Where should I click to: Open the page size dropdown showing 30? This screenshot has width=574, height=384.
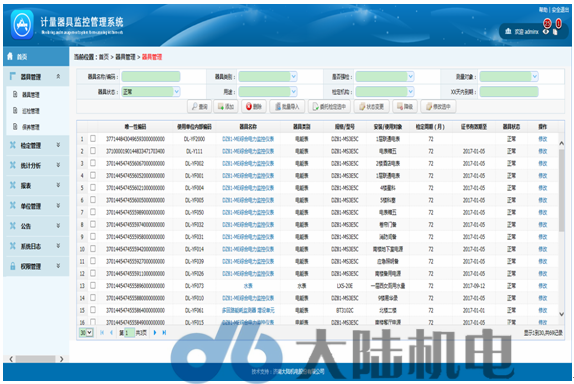[86, 332]
